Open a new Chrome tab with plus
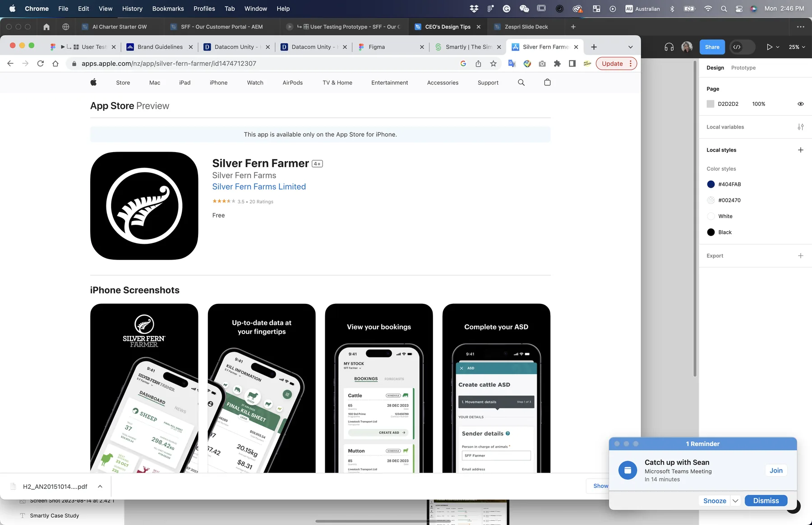Image resolution: width=812 pixels, height=525 pixels. coord(594,47)
